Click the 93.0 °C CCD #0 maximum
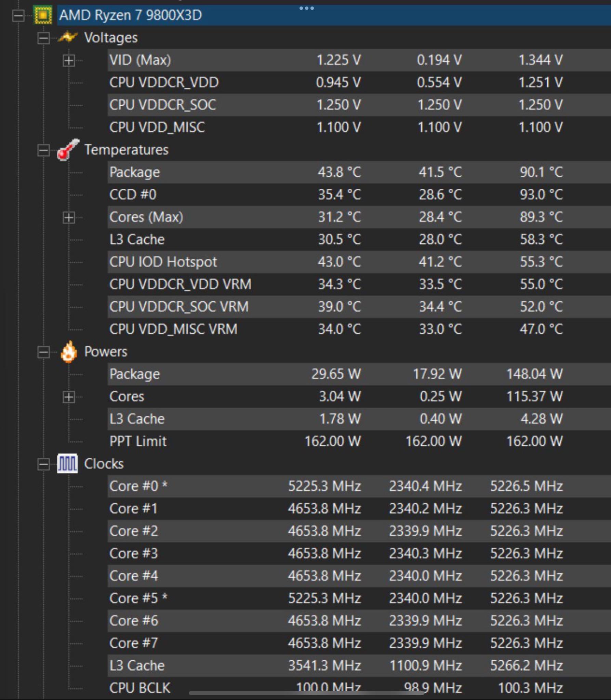Viewport: 611px width, 700px height. [x=541, y=194]
